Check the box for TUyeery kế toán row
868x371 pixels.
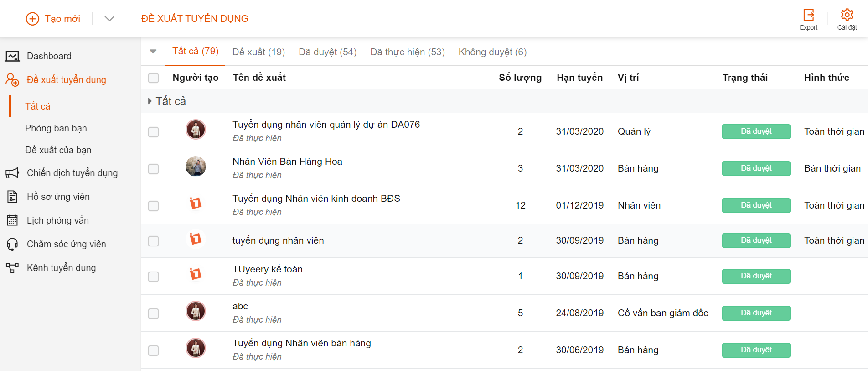154,277
